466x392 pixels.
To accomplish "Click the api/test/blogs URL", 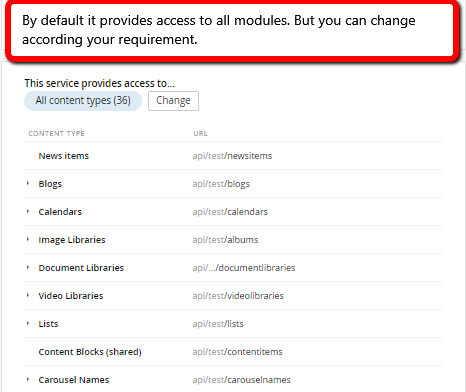I will point(221,184).
